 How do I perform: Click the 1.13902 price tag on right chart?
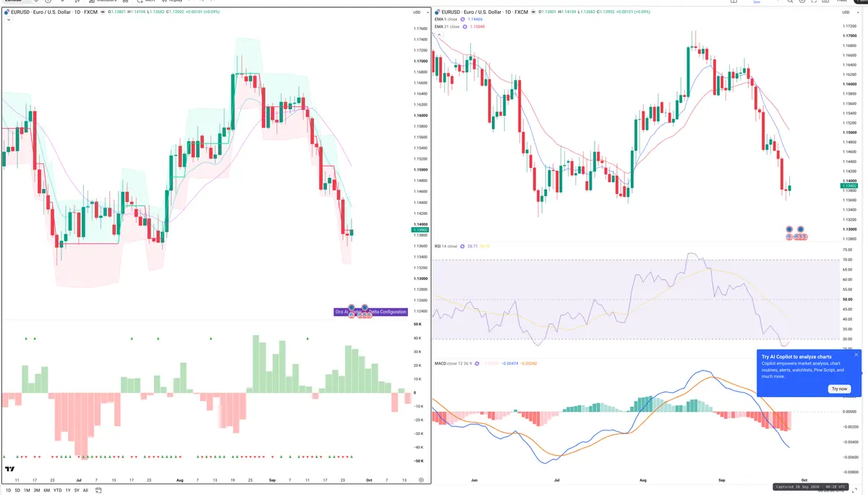coord(849,186)
